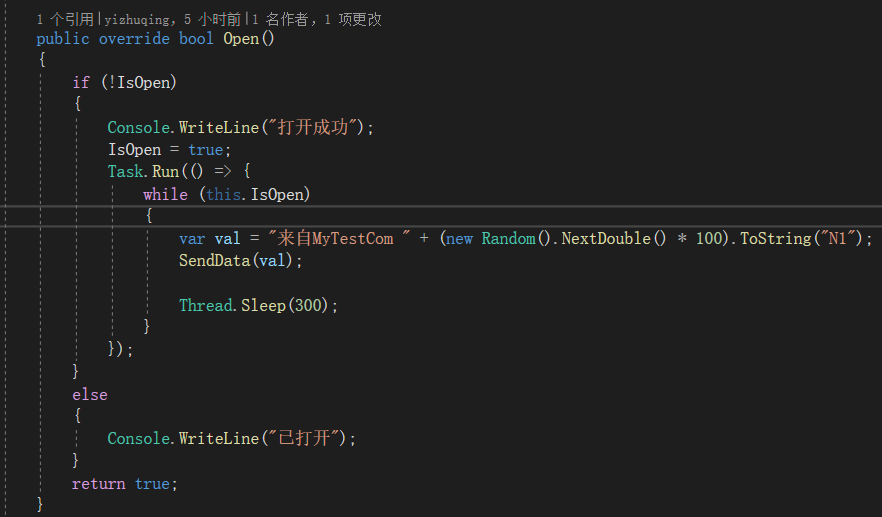Image resolution: width=882 pixels, height=517 pixels.
Task: Select the override keyword in method signature
Action: coord(134,39)
